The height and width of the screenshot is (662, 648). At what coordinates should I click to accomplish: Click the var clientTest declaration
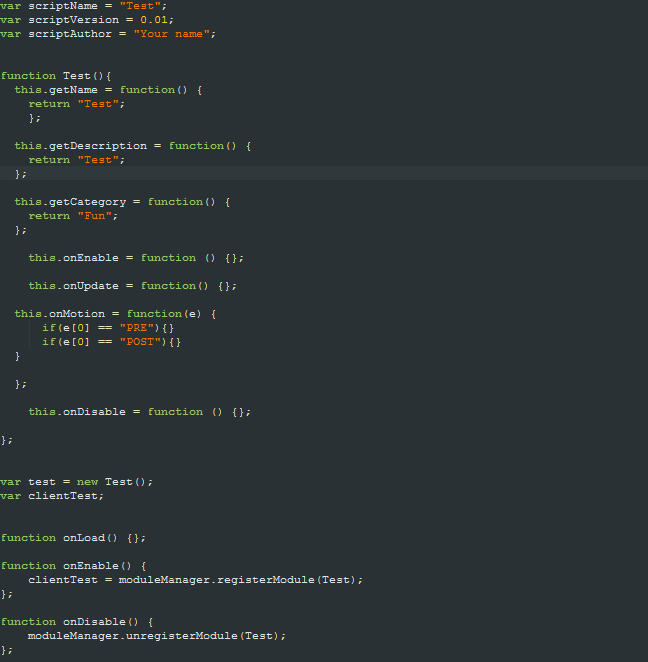pos(52,496)
